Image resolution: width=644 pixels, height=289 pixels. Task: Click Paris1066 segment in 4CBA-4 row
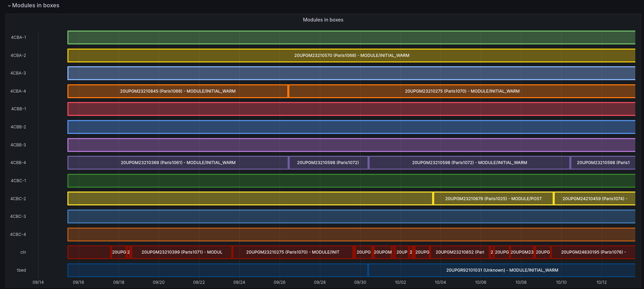click(177, 91)
